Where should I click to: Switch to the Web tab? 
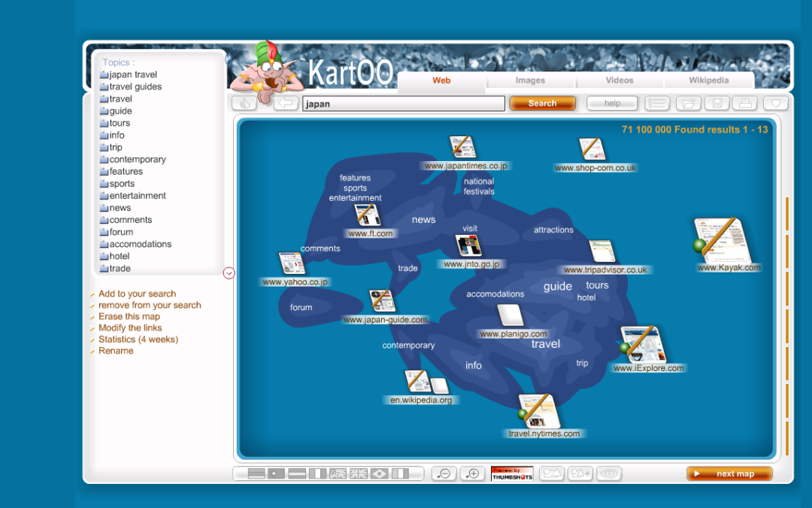pyautogui.click(x=442, y=81)
